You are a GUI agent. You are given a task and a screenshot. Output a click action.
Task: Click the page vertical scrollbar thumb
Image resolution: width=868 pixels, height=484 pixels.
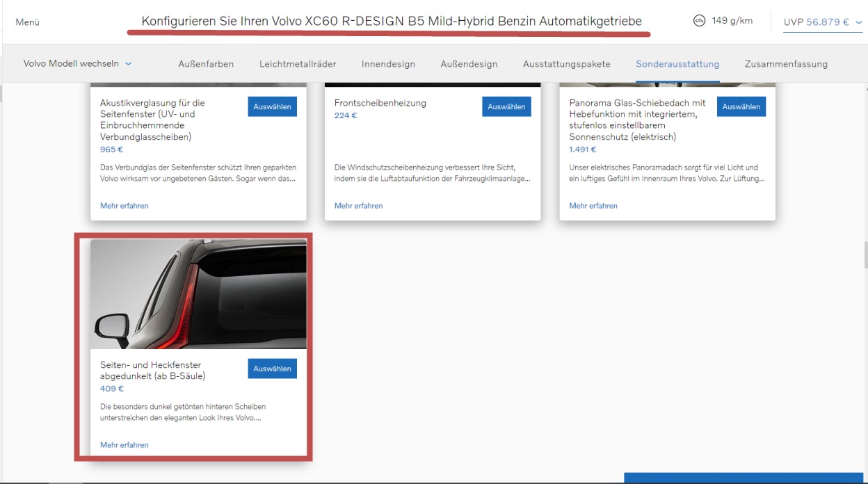click(865, 255)
